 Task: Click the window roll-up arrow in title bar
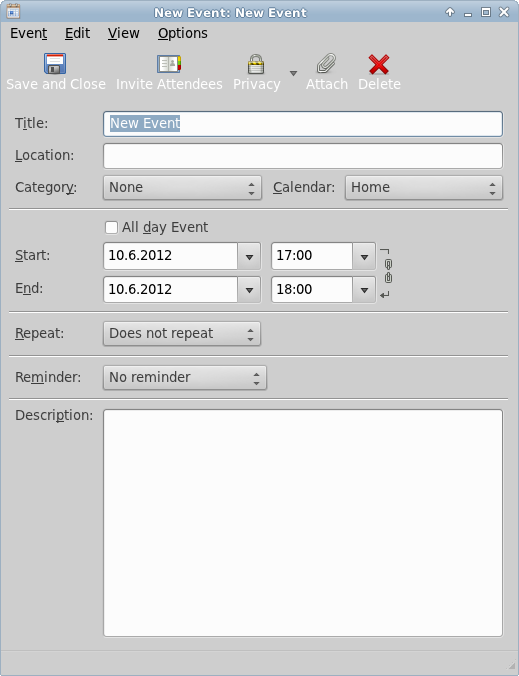[x=450, y=12]
